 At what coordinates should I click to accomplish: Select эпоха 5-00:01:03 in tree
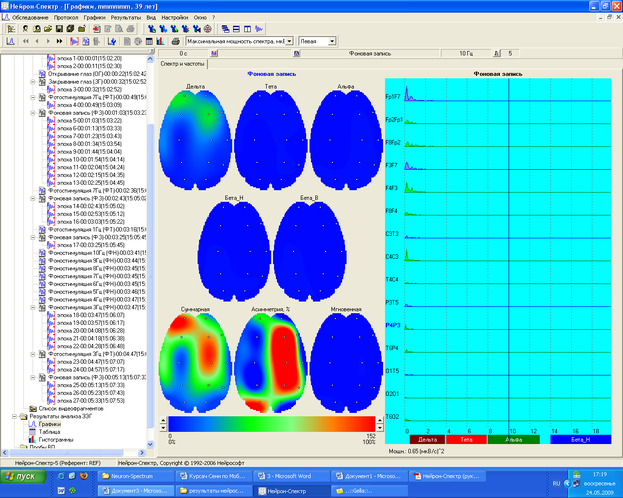(x=89, y=121)
